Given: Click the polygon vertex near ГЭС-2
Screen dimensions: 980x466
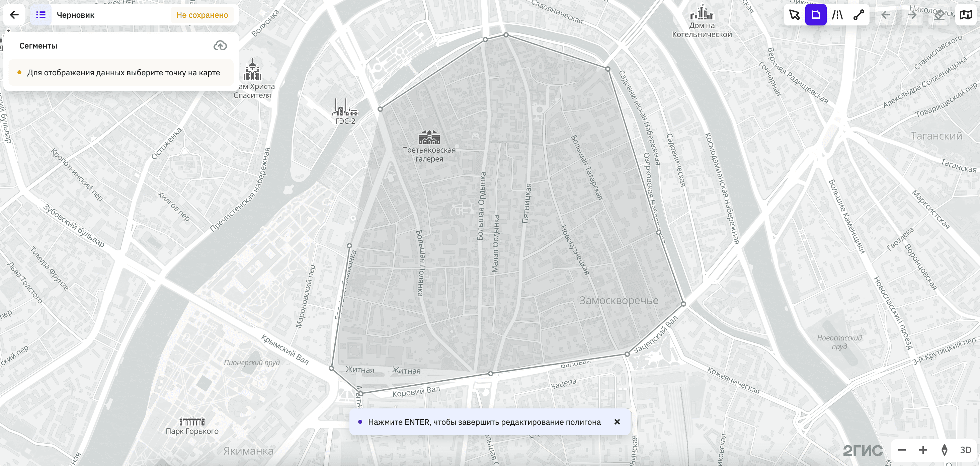Looking at the screenshot, I should click(380, 109).
